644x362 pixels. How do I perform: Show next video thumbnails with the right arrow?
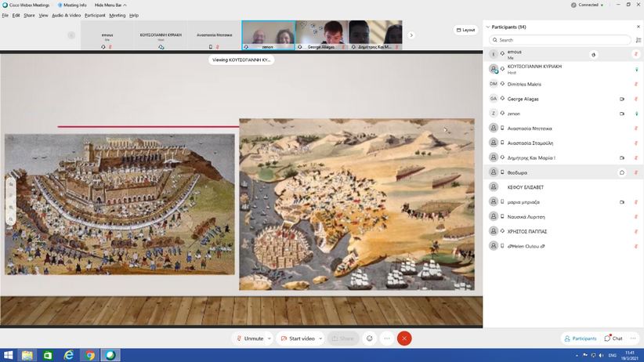[x=411, y=35]
